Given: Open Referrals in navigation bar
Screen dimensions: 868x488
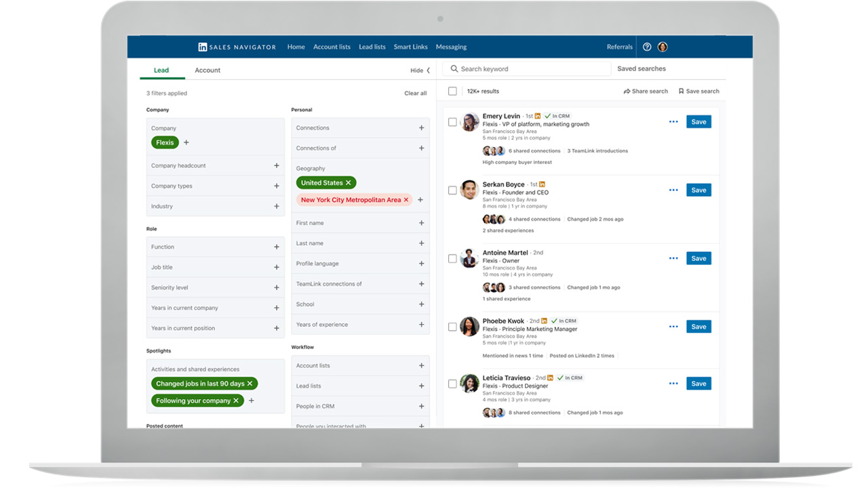Looking at the screenshot, I should pyautogui.click(x=620, y=47).
